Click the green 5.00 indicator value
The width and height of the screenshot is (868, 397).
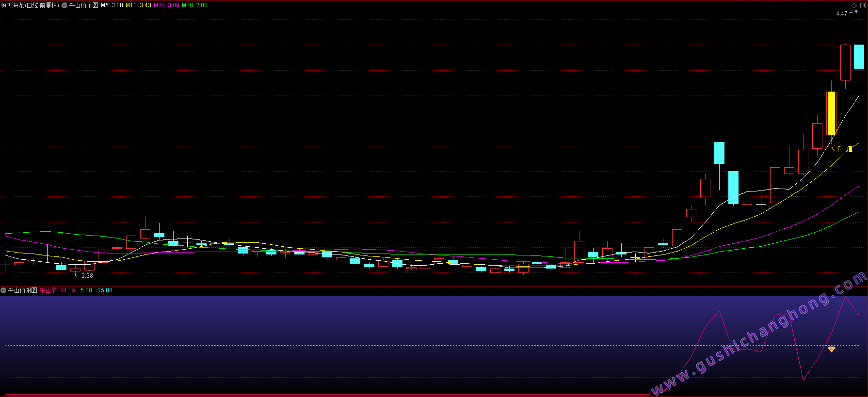(86, 290)
